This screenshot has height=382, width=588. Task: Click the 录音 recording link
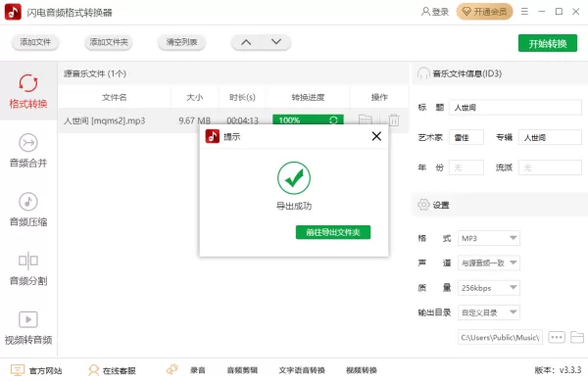click(198, 370)
